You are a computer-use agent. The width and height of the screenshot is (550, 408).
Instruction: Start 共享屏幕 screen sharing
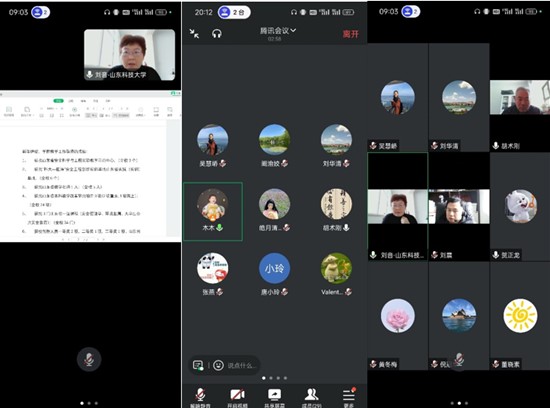[274, 397]
